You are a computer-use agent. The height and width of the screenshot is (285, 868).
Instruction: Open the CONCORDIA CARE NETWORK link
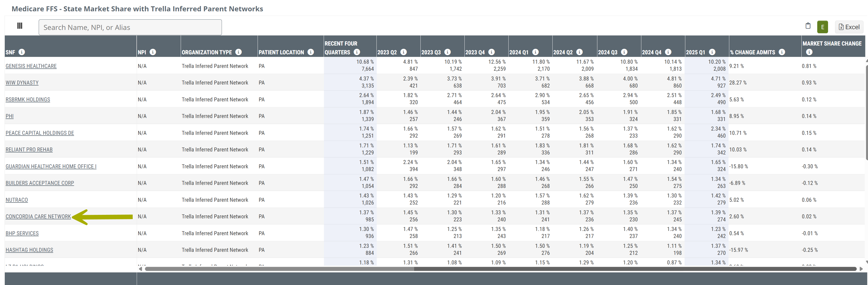click(38, 217)
